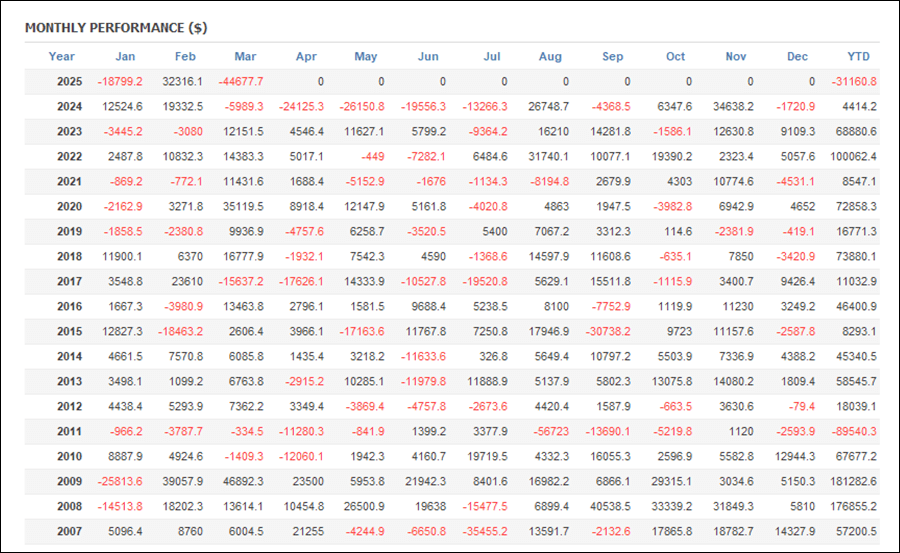Viewport: 900px width, 553px height.
Task: Click the 2025 YTD value -31160.8
Action: click(x=854, y=82)
